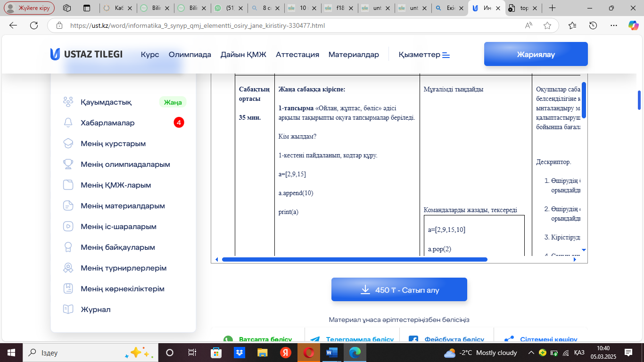
Task: Open Менің материалдарым in the sidebar
Action: 124,206
